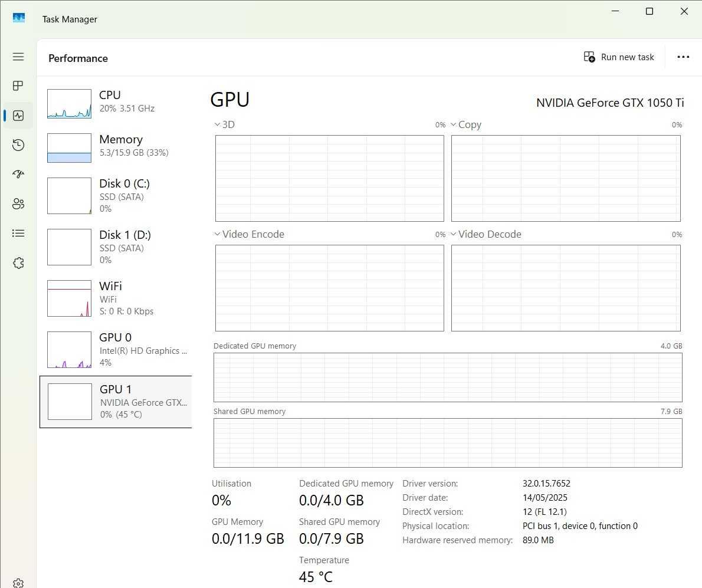
Task: Click the Shared GPU memory graph
Action: click(x=448, y=443)
